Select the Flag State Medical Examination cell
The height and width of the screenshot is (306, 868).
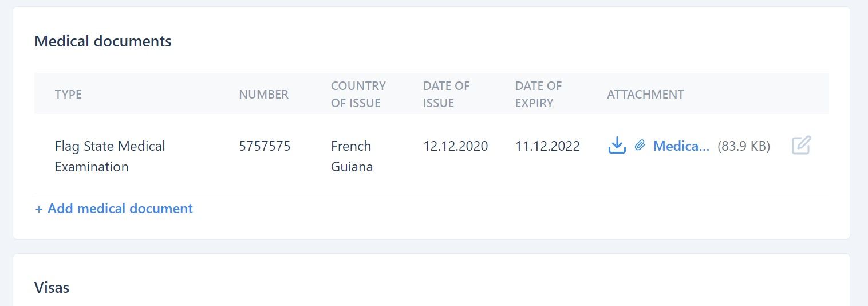click(x=110, y=156)
